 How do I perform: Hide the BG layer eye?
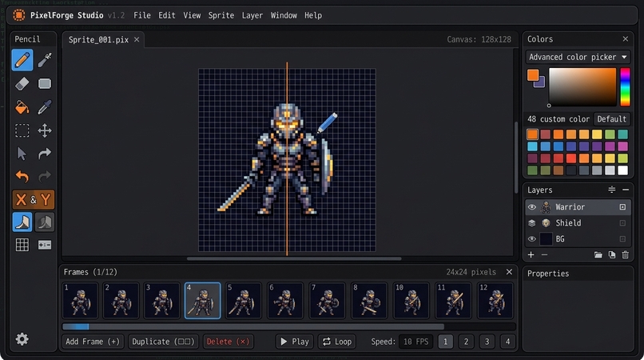[532, 239]
